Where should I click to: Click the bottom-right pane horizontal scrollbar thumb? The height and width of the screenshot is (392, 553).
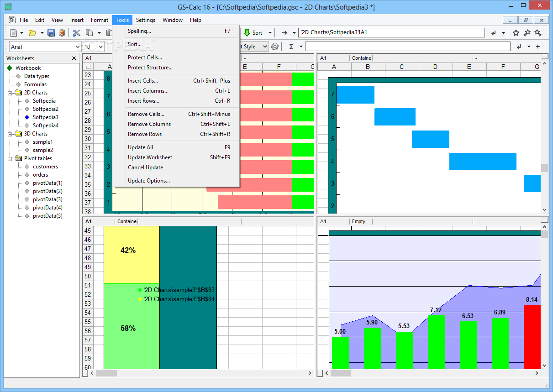click(x=341, y=373)
